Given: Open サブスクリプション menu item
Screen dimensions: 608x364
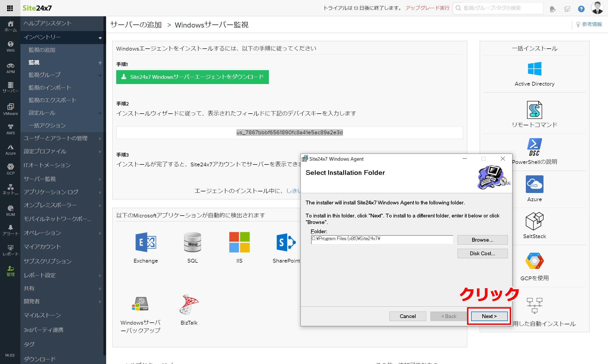Looking at the screenshot, I should [48, 261].
